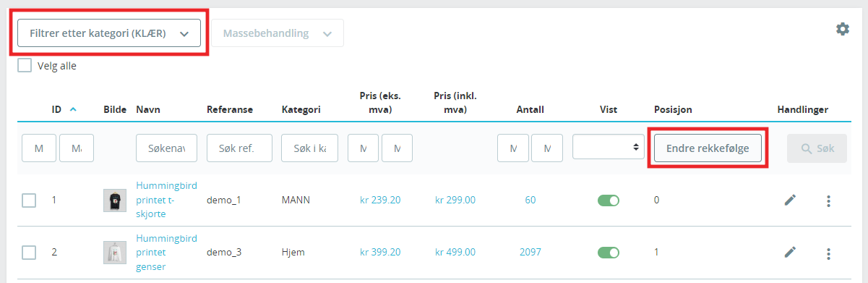Screen dimensions: 868x283
Task: Open the Vist filter select box
Action: click(x=608, y=147)
